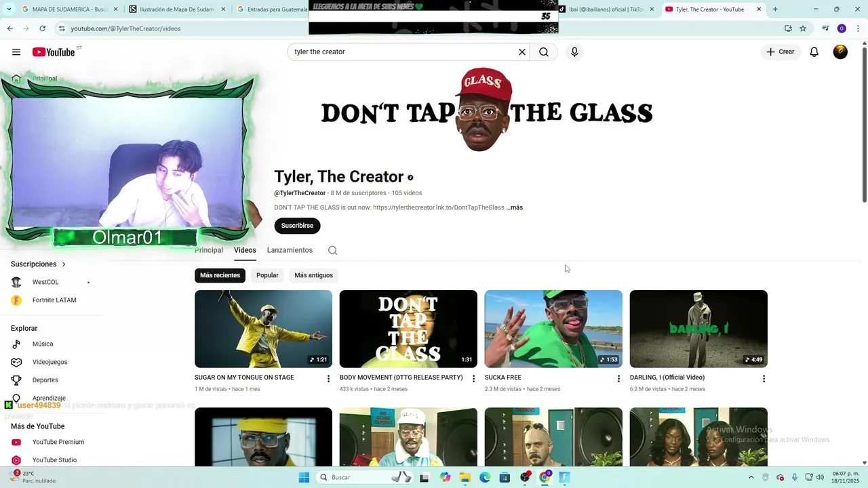Click Windows taskbar Buscar search box
The image size is (868, 488).
365,477
